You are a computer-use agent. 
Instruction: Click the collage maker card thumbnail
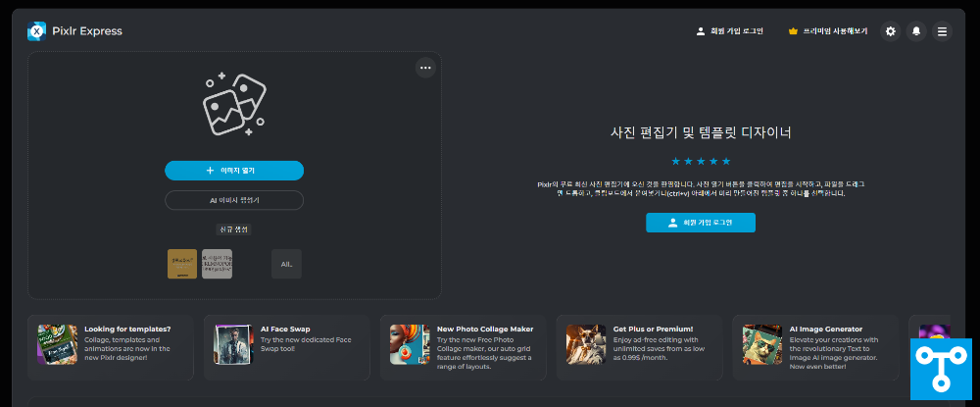[410, 344]
